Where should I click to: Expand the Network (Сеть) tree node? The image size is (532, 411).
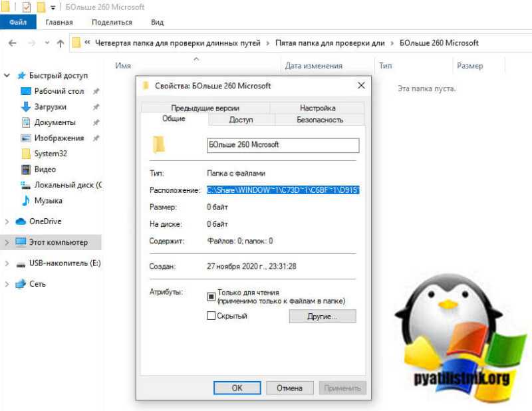tap(7, 284)
